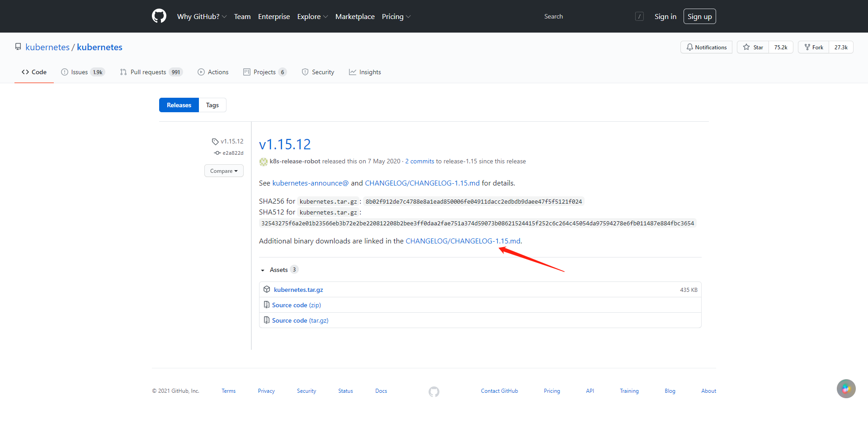Open Training in the footer
868x424 pixels.
629,391
